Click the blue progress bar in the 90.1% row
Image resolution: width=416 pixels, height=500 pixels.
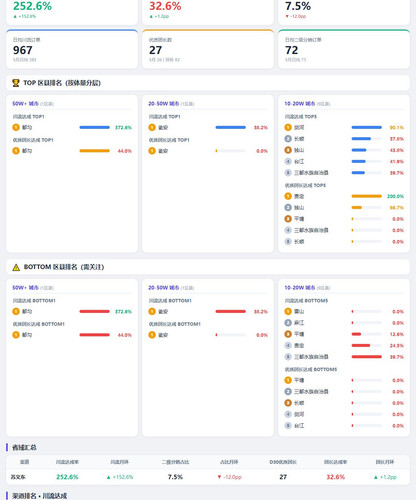(367, 127)
